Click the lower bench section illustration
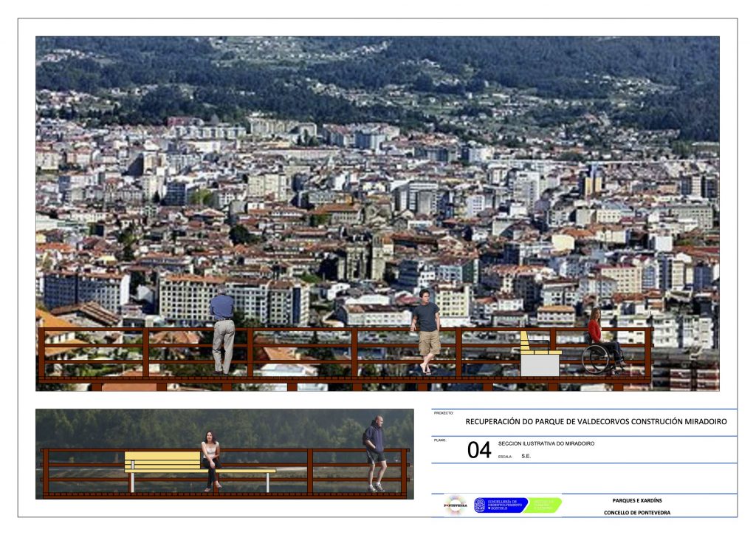Screen dimensions: 756x535 pyautogui.click(x=224, y=454)
